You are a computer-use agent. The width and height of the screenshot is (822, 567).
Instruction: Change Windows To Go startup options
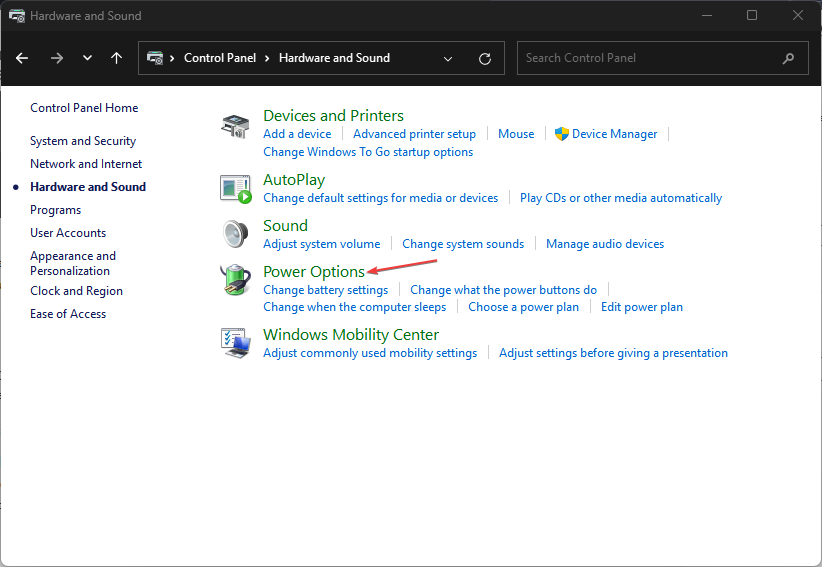coord(368,152)
